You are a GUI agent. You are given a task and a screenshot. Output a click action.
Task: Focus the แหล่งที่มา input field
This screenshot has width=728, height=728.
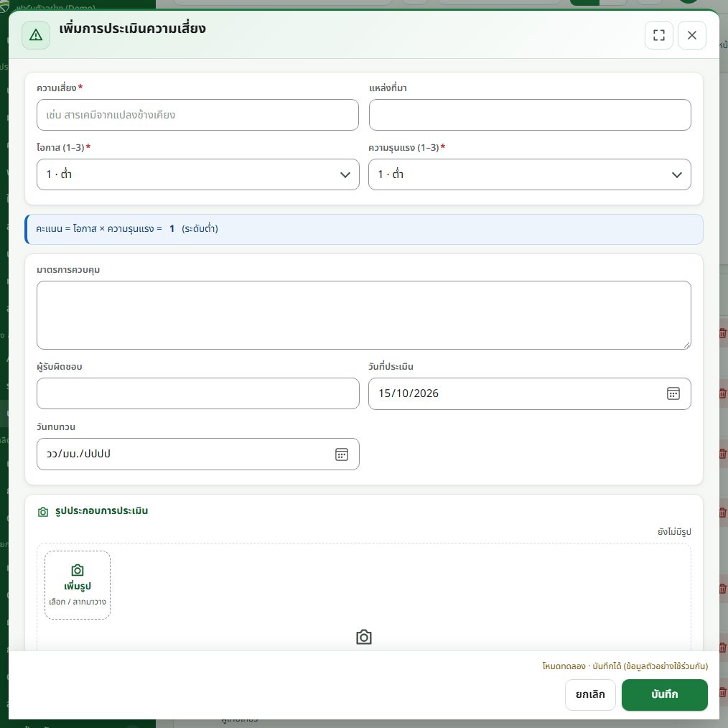click(530, 115)
